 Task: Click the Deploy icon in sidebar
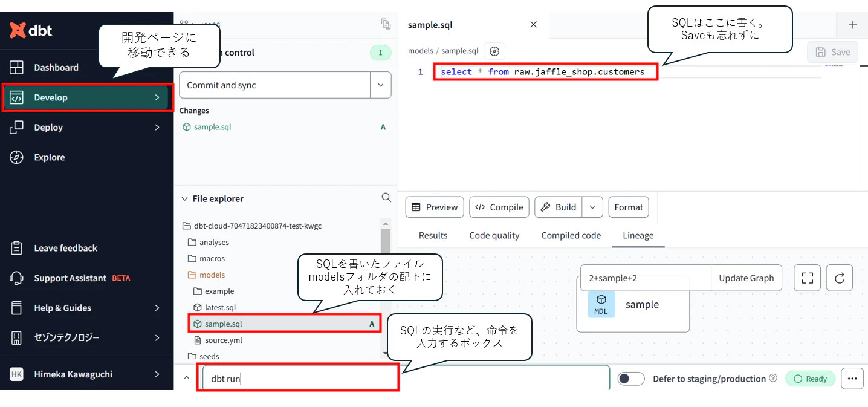point(16,127)
